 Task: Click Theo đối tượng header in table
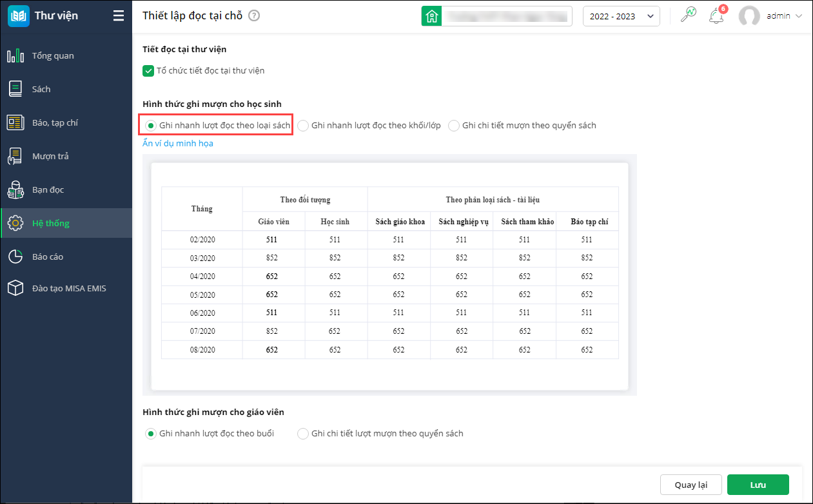point(305,200)
